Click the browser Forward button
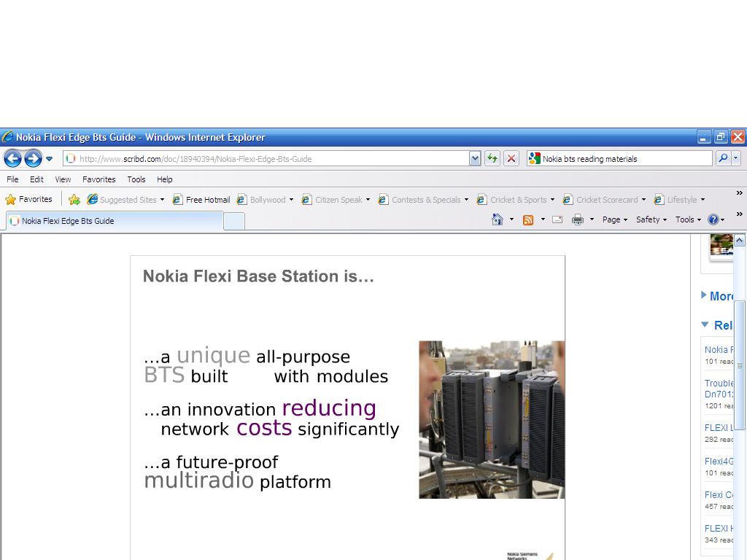The image size is (747, 560). click(x=33, y=158)
